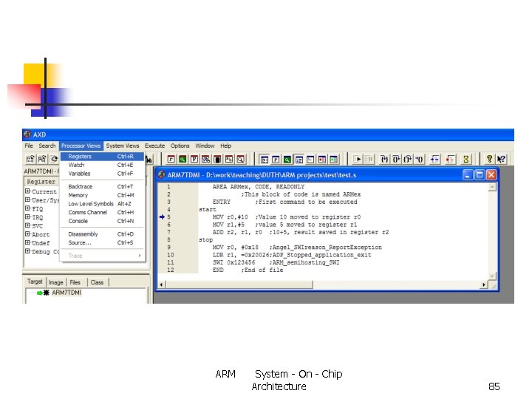
Task: Click the Step In toolbar icon
Action: click(x=384, y=159)
